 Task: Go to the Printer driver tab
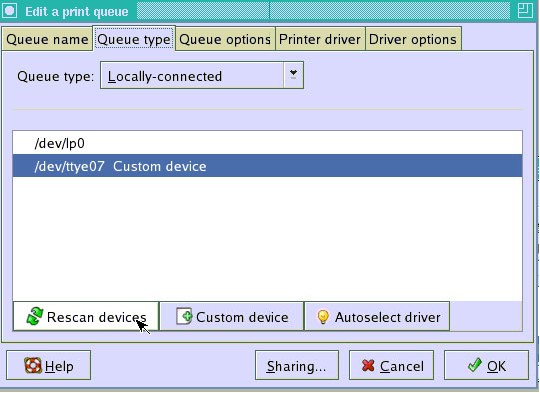pyautogui.click(x=320, y=39)
